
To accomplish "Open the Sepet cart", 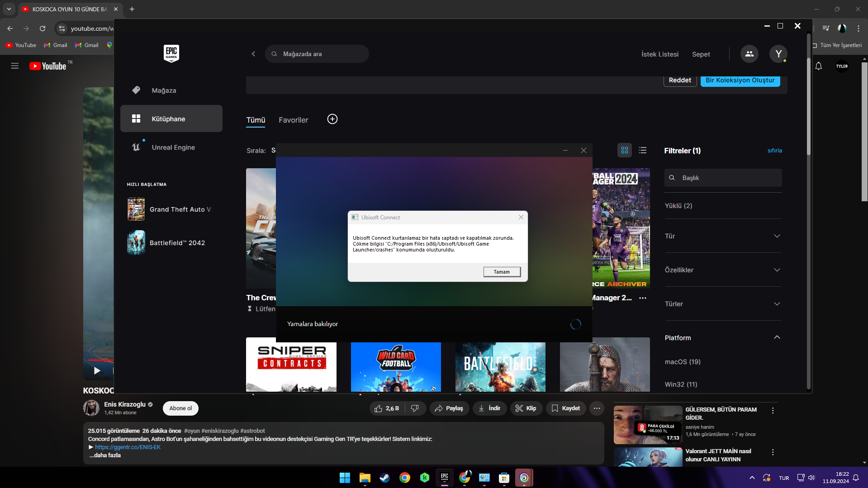I will pos(701,54).
